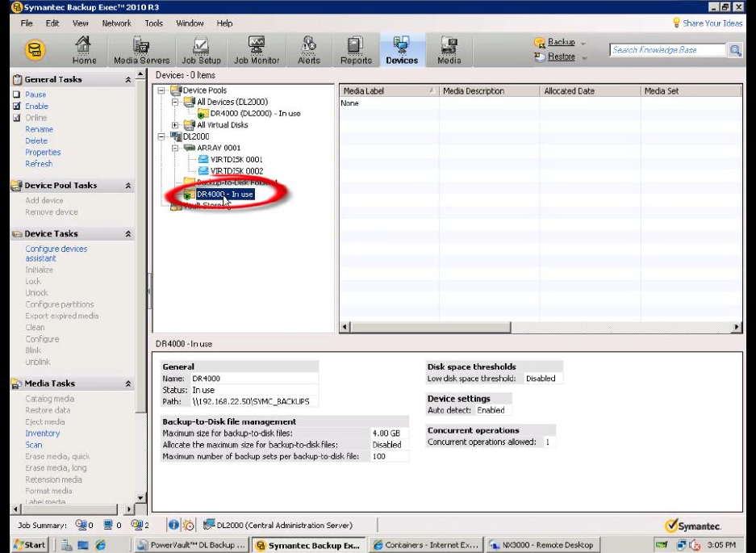Image resolution: width=756 pixels, height=553 pixels.
Task: Click the VIRTDISK 0002 disk icon
Action: [x=203, y=171]
